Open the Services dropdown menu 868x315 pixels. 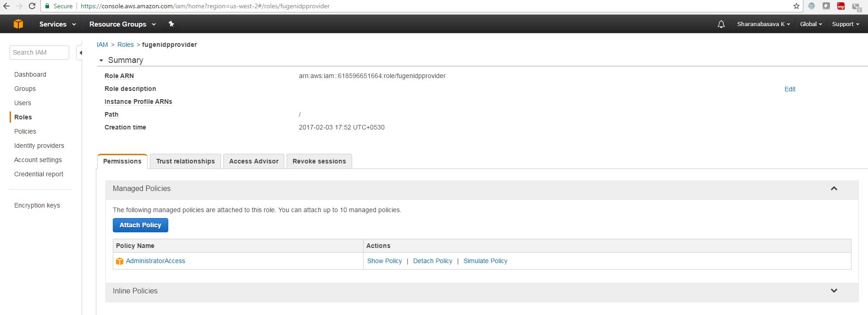point(57,24)
